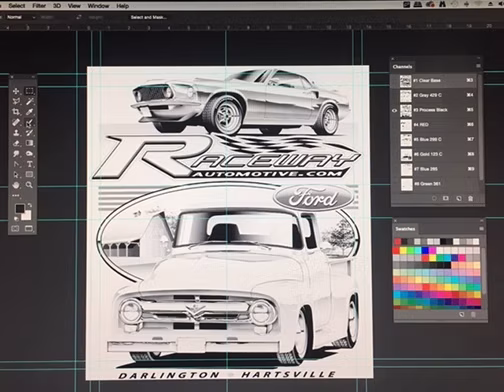Select the #1 Clear Base channel thumbnail
The image size is (504, 392).
pos(406,81)
